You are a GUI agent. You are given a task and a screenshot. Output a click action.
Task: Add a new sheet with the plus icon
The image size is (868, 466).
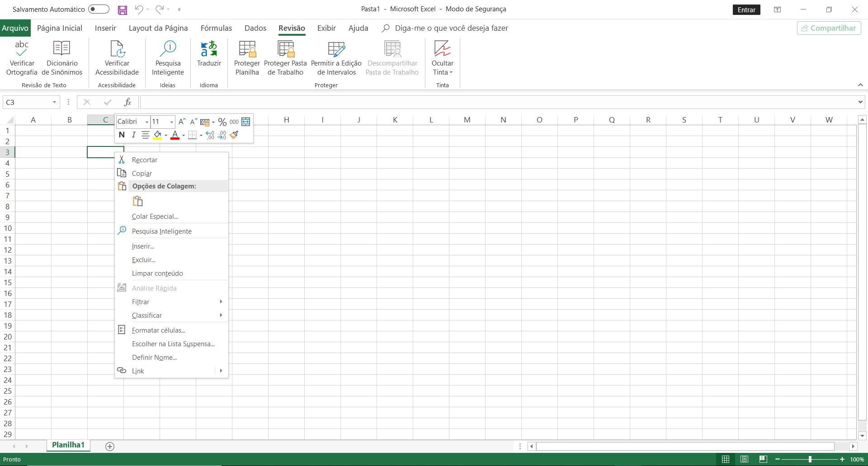point(109,447)
